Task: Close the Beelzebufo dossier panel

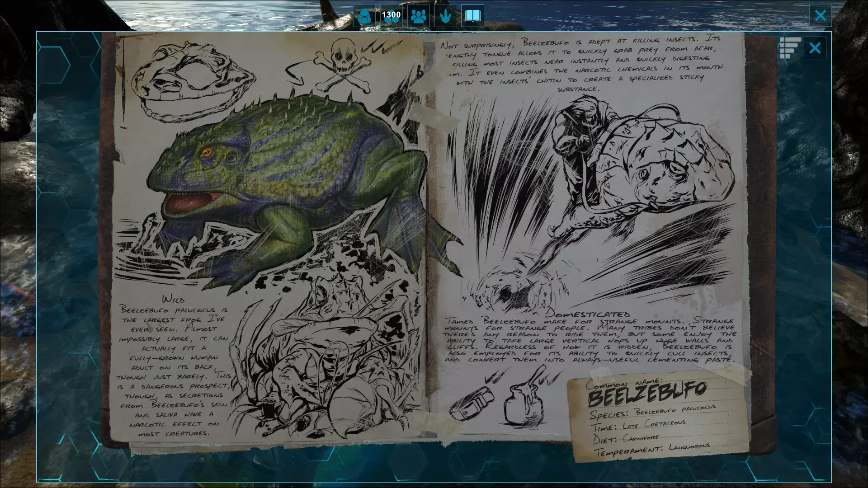Action: pyautogui.click(x=815, y=48)
